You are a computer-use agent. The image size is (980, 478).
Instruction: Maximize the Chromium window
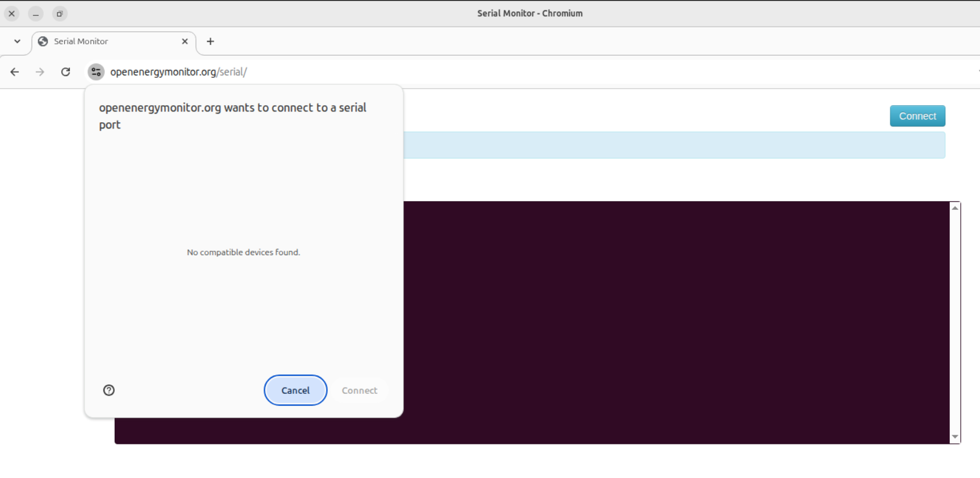(60, 14)
